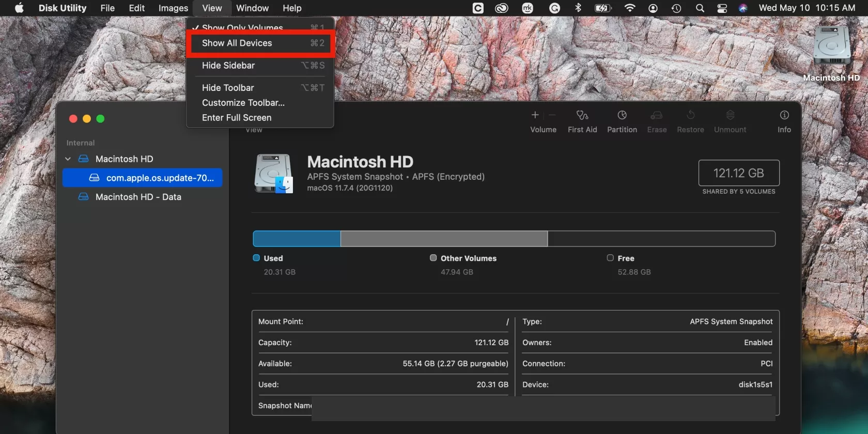Screen dimensions: 868x434
Task: Open the Images menu
Action: [x=173, y=8]
